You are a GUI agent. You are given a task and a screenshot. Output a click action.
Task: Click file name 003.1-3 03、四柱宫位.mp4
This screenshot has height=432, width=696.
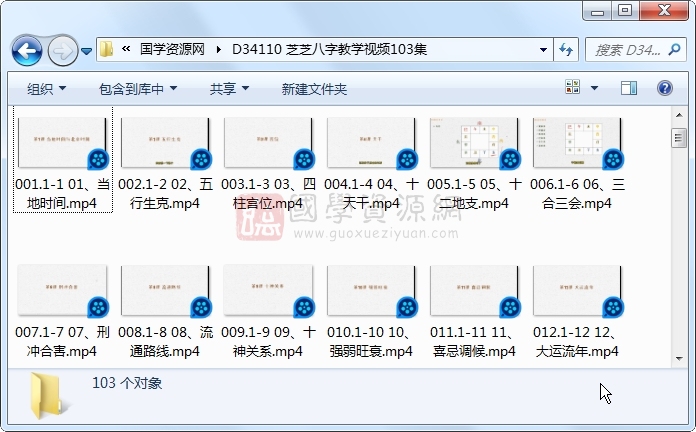269,194
